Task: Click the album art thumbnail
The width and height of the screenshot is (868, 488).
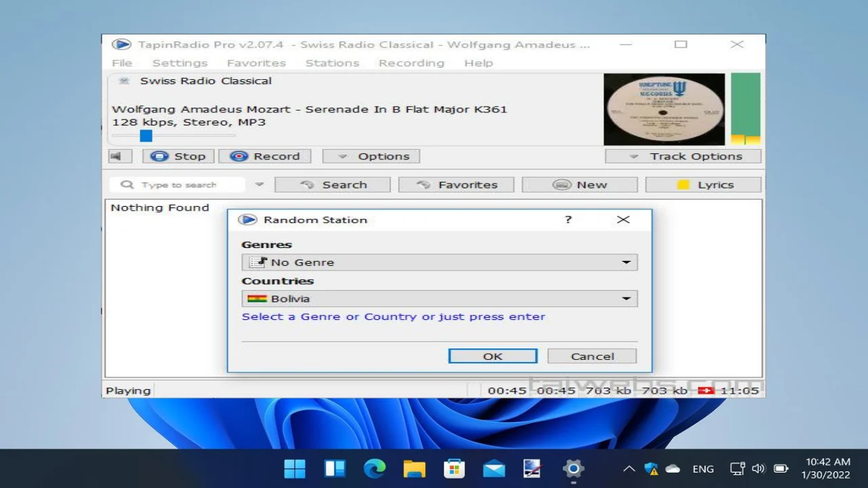Action: 664,109
